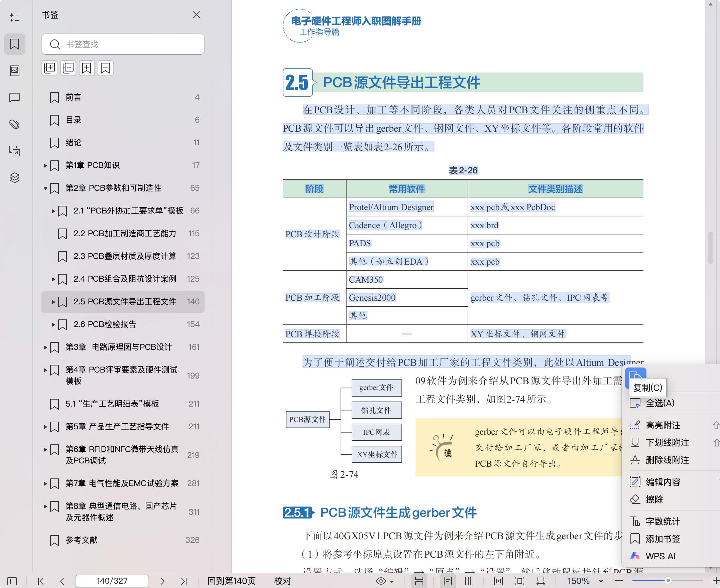
Task: Expand 第7章 电气性能及EMC试验方案 bookmark
Action: coord(45,484)
